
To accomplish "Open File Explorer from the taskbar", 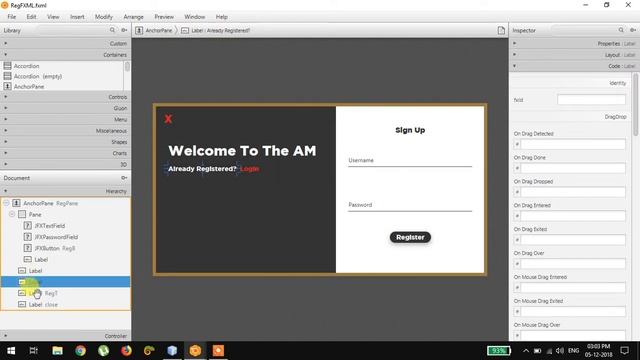I will tap(57, 351).
